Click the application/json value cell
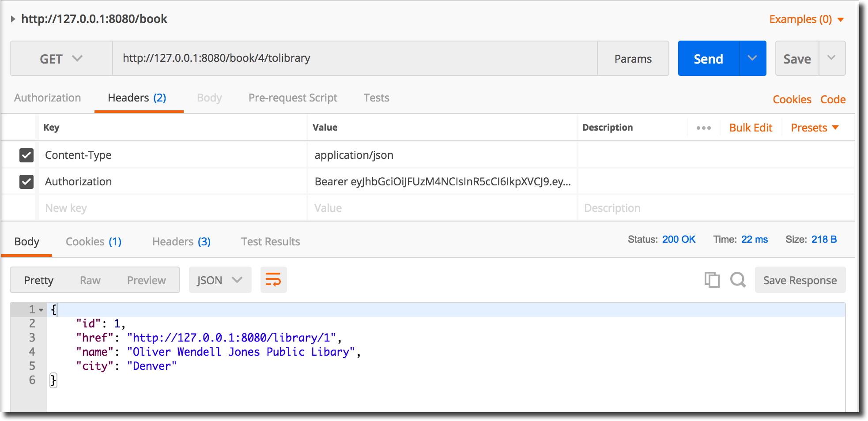The image size is (868, 421). [442, 155]
